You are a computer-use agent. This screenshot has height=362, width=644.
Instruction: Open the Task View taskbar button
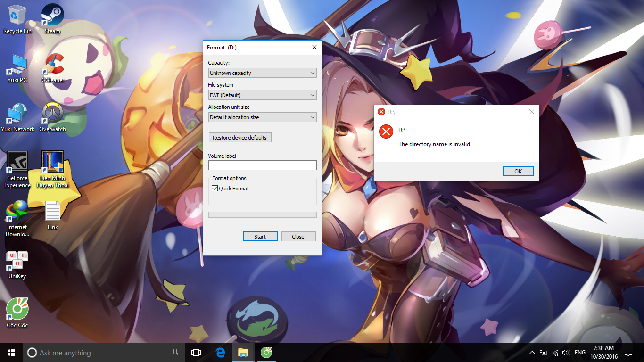click(x=196, y=353)
